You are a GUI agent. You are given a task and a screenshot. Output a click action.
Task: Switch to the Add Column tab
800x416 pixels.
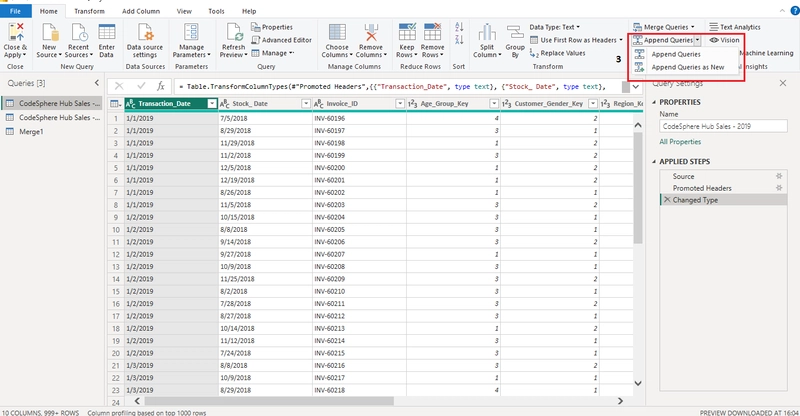(141, 11)
